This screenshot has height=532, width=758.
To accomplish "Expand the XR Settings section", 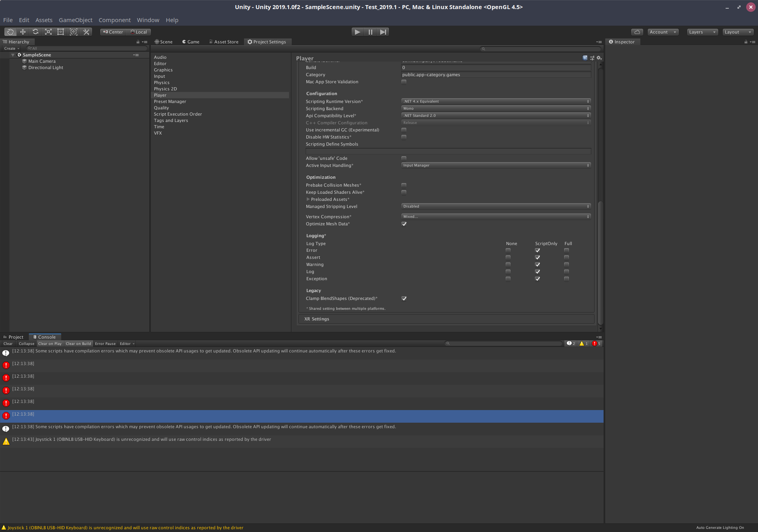I will click(x=317, y=319).
